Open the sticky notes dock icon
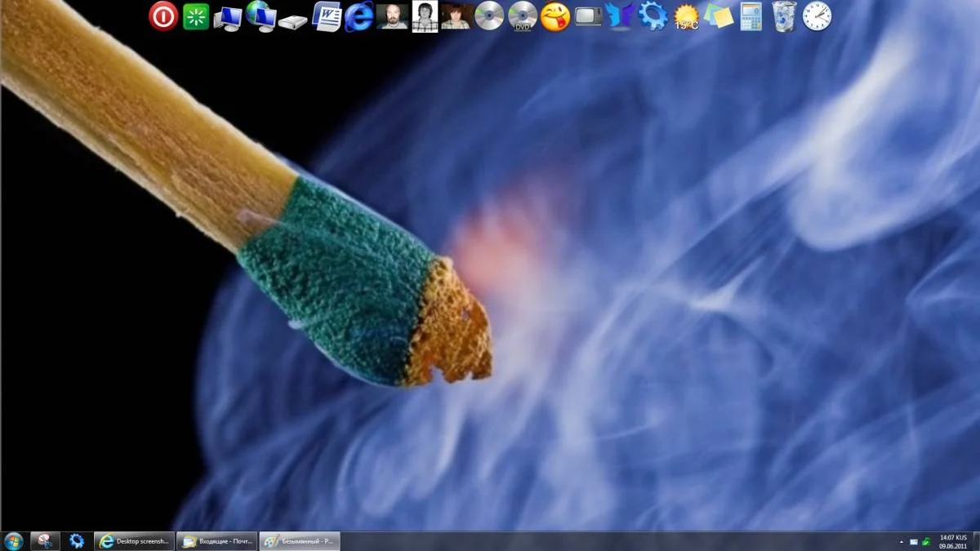The width and height of the screenshot is (980, 551). [x=719, y=16]
